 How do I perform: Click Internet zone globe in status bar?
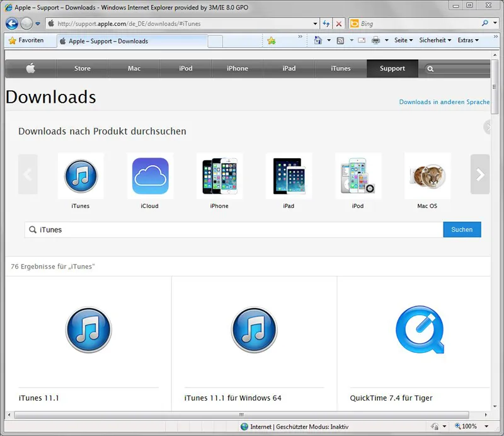[244, 427]
